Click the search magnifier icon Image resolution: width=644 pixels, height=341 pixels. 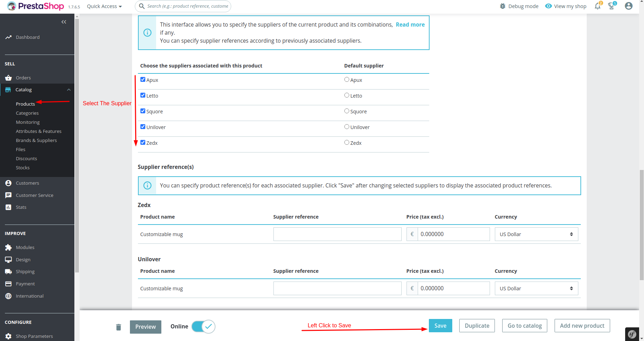click(142, 6)
